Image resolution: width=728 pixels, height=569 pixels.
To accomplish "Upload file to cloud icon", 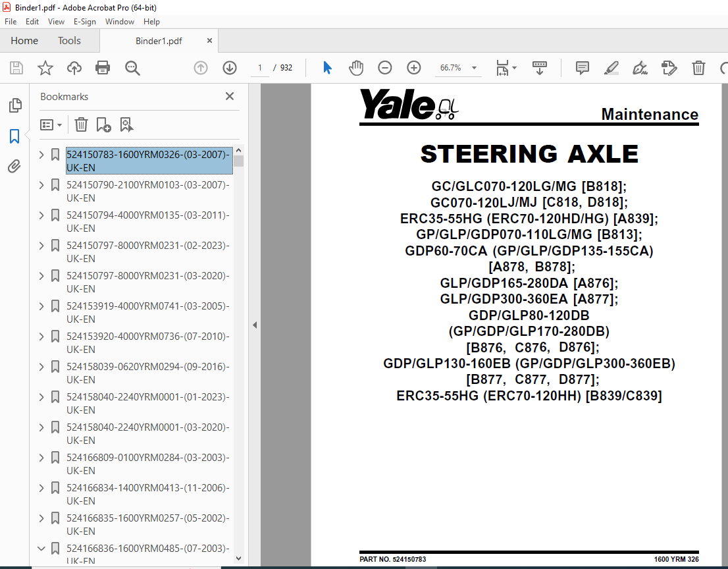I will pyautogui.click(x=74, y=68).
